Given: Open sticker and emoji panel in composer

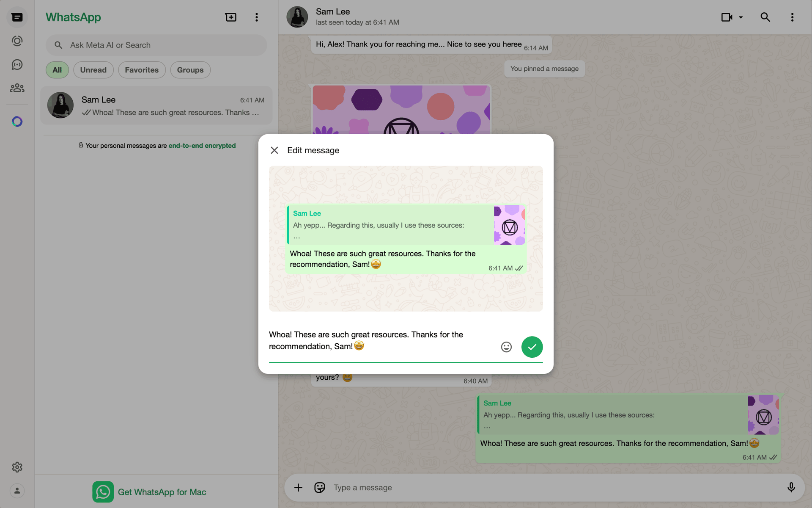Looking at the screenshot, I should point(320,488).
